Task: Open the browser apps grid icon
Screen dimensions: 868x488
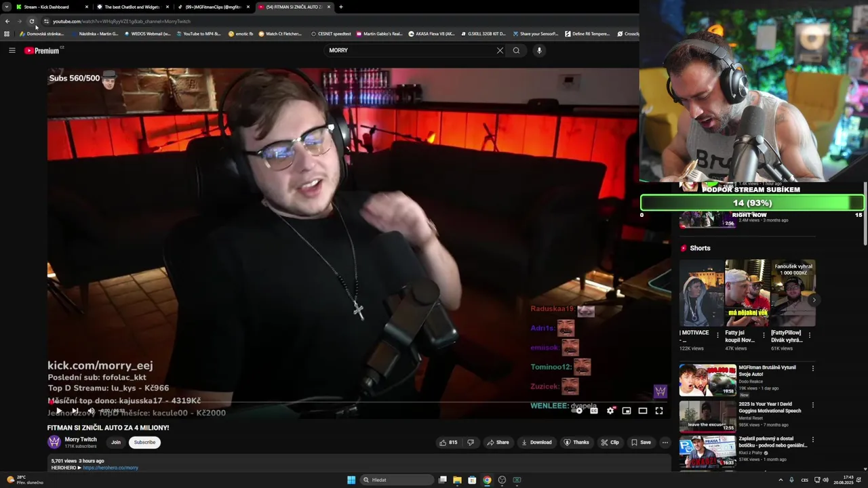Action: [x=7, y=33]
